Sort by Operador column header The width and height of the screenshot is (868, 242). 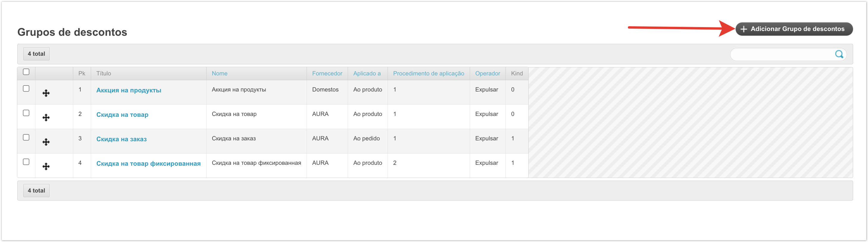(487, 74)
